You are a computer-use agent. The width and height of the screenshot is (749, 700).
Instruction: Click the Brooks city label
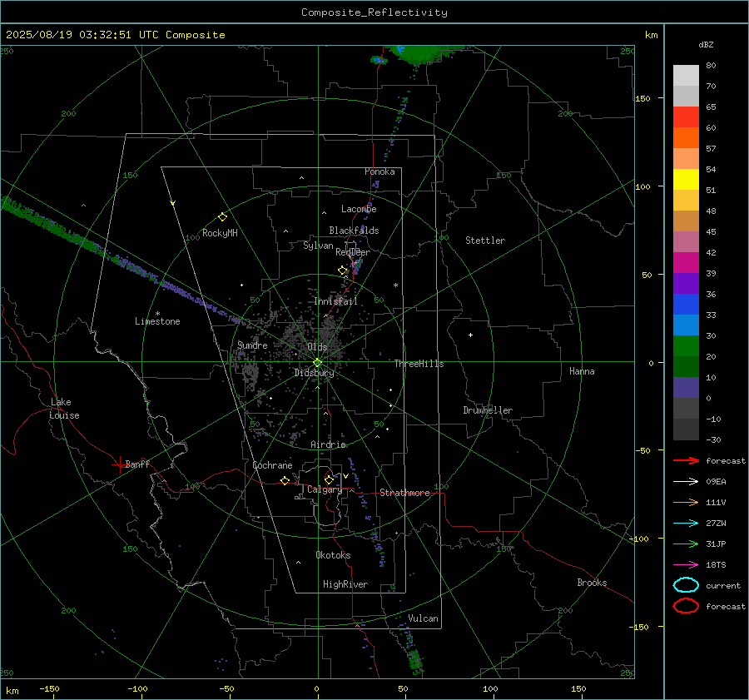[x=592, y=583]
